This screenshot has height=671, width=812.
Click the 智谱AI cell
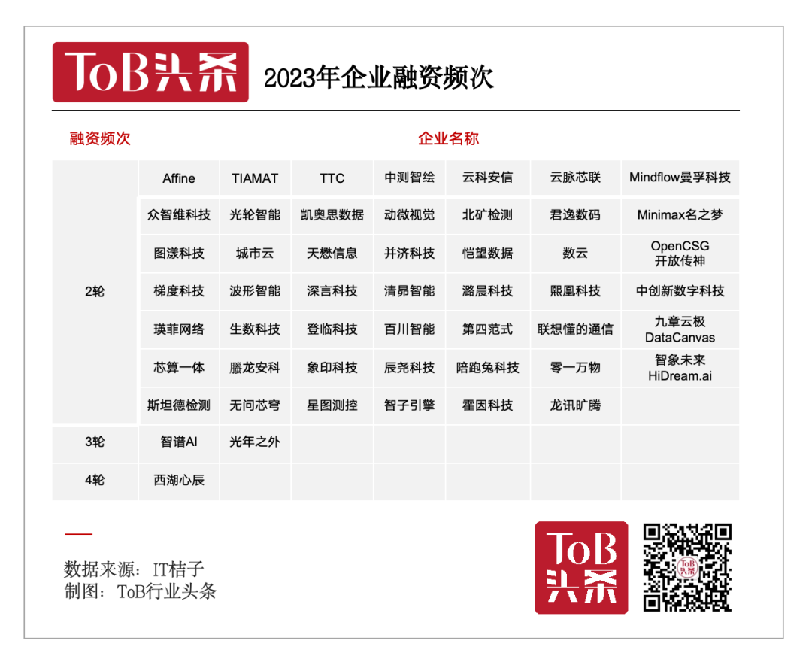click(179, 442)
